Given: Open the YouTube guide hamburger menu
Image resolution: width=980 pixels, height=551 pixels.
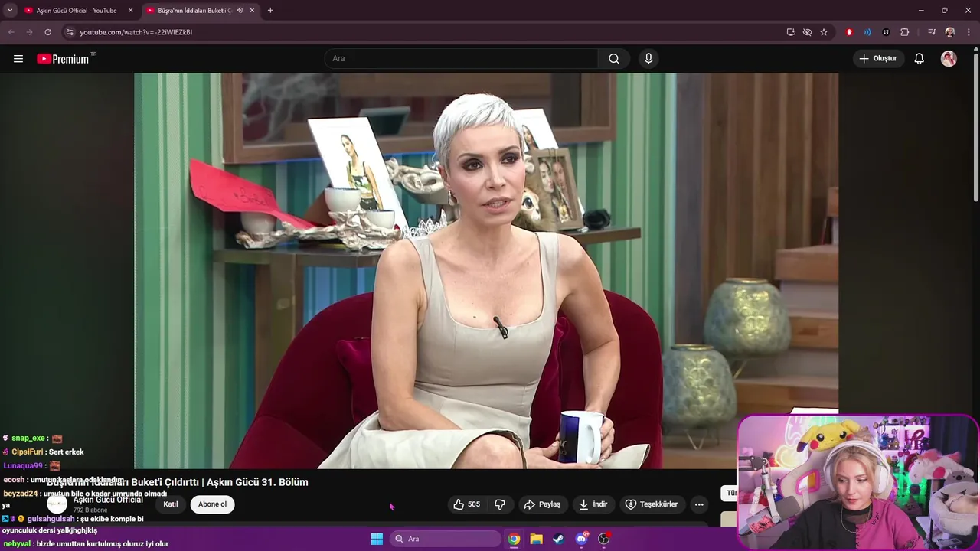Looking at the screenshot, I should [x=18, y=59].
